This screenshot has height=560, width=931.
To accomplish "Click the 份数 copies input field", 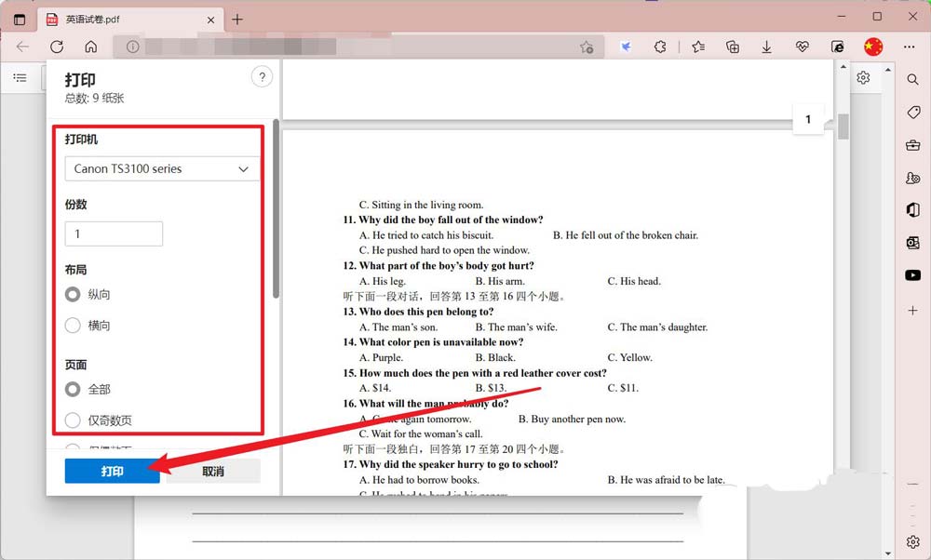I will [114, 233].
